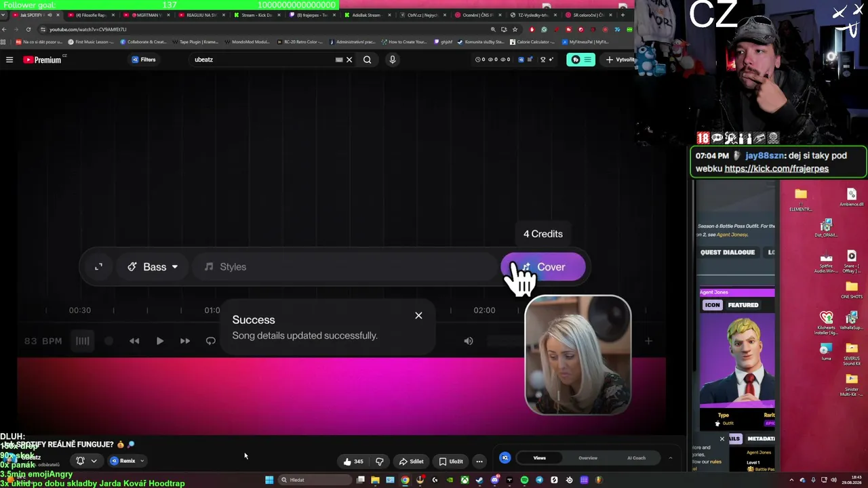Viewport: 868px width, 488px height.
Task: Open the Sinister Multi-Kit desktop folder
Action: pos(852,384)
